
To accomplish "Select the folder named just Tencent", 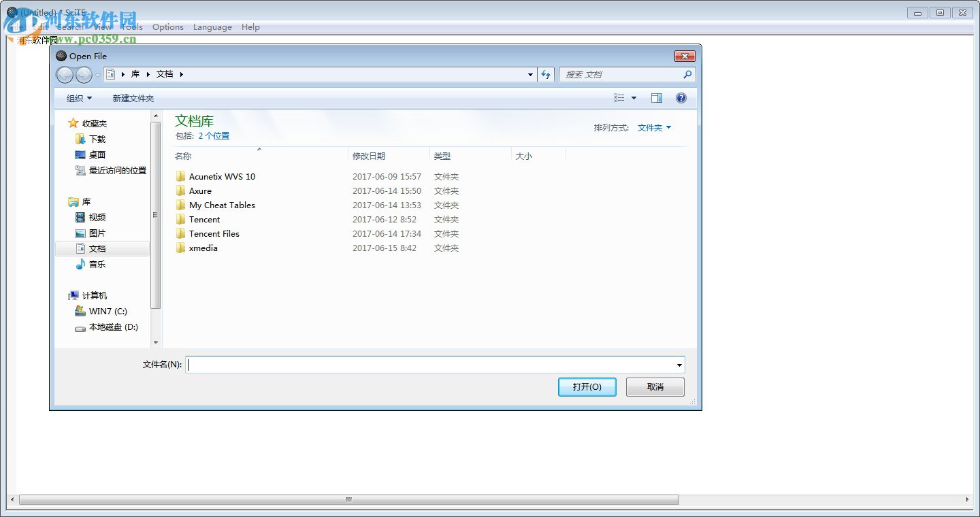I will pos(197,219).
